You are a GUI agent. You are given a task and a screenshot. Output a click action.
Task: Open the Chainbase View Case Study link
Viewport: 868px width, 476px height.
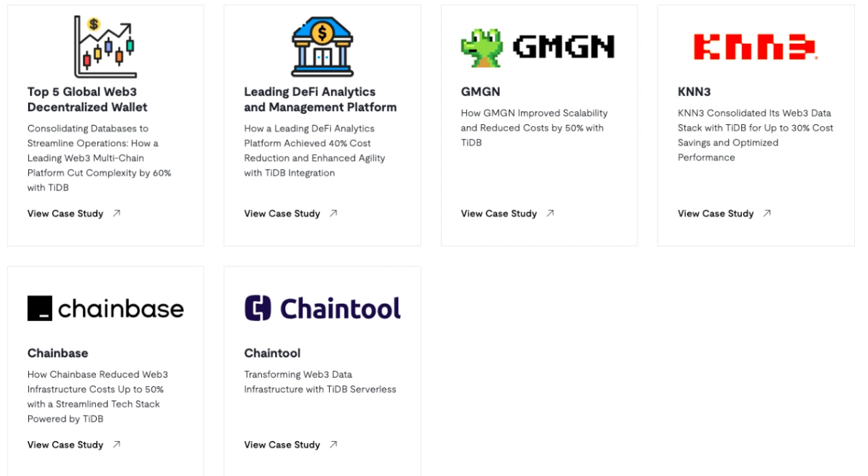click(74, 444)
